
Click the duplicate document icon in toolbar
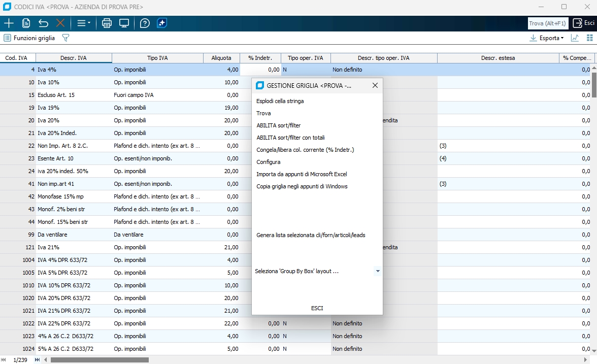(x=26, y=23)
